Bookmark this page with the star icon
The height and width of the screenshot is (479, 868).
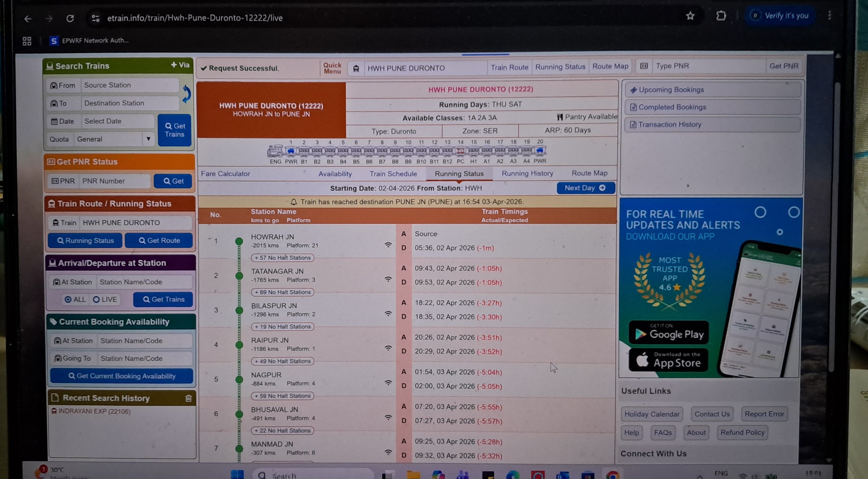pos(690,16)
